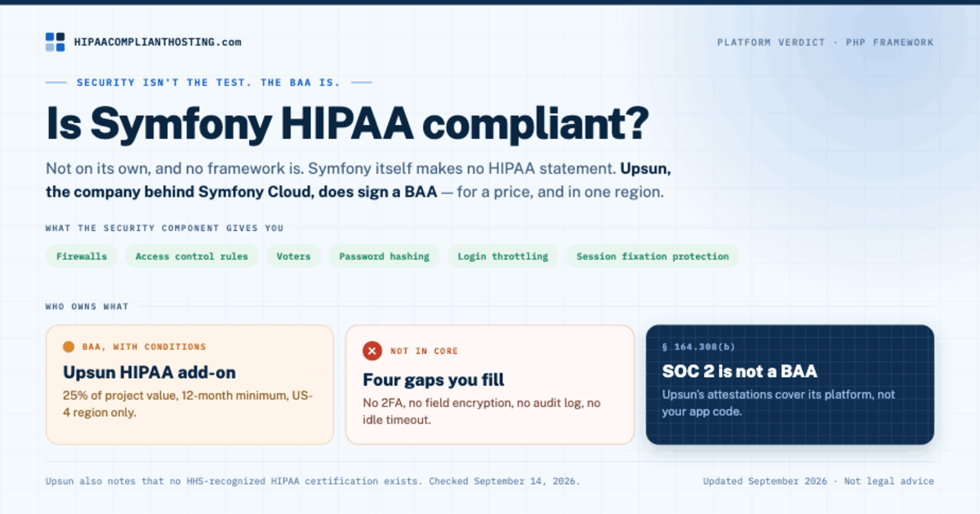Click the red X not-in-core icon

pyautogui.click(x=372, y=351)
